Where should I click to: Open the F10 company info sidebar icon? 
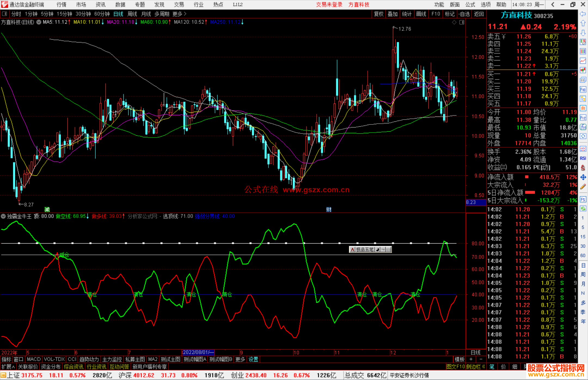pos(583,89)
